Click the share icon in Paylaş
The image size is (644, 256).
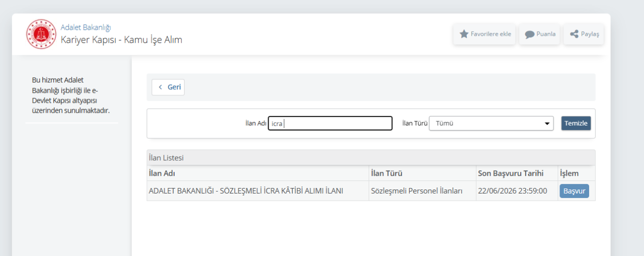click(x=574, y=34)
